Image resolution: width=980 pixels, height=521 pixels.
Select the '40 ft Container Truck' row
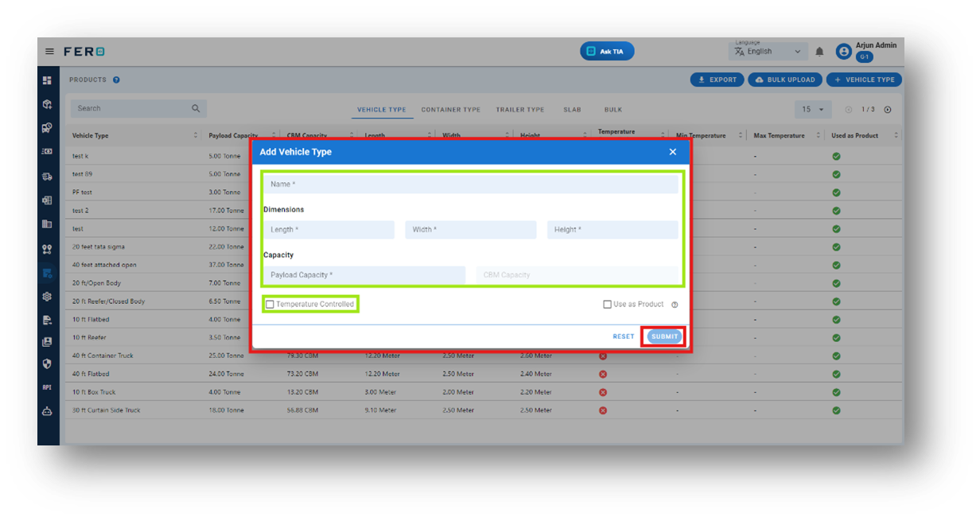(x=484, y=356)
